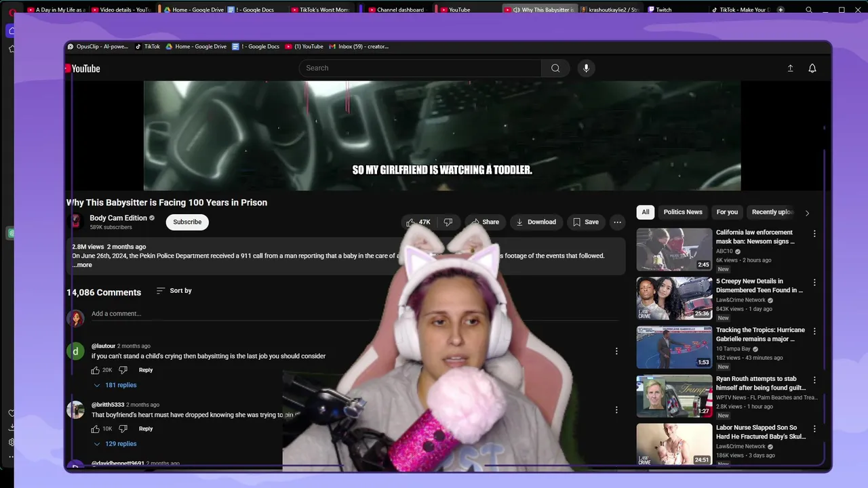Open ChatGPT icon in browser sidebar
This screenshot has height=488, width=868.
pos(12,233)
